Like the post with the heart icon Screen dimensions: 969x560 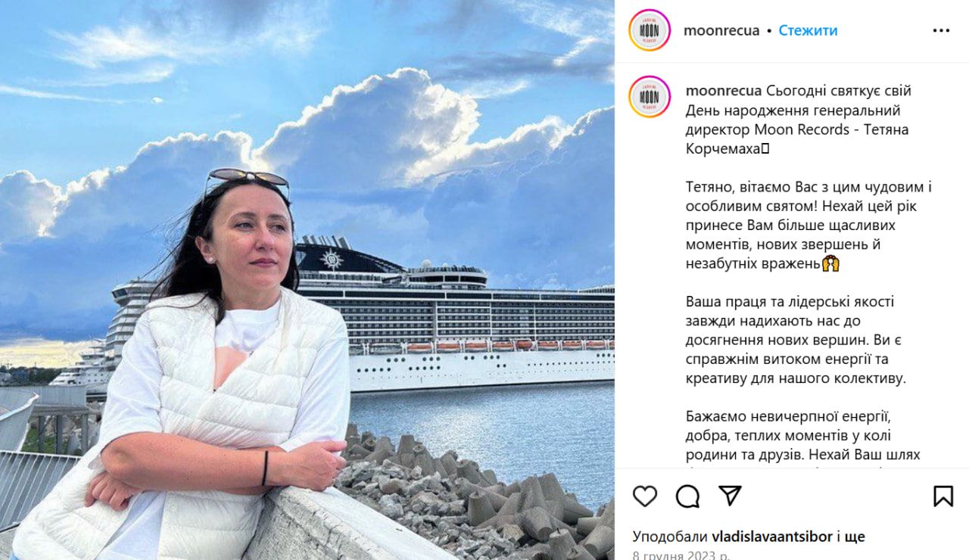point(645,496)
